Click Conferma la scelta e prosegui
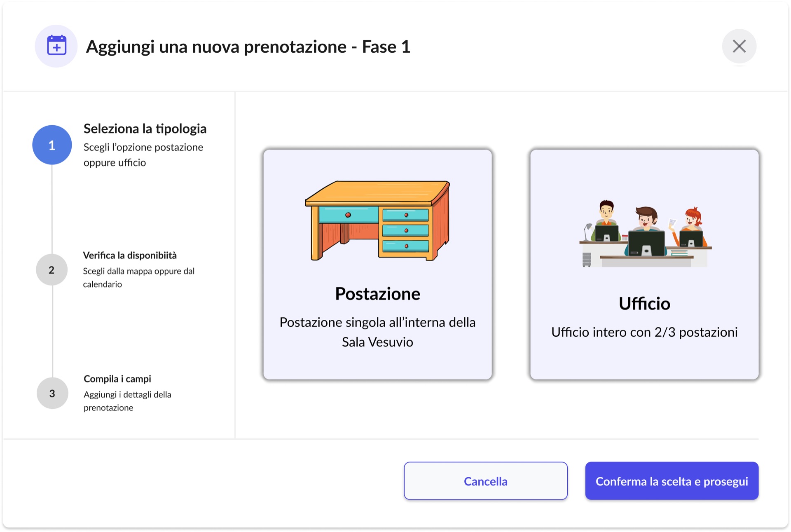This screenshot has width=791, height=532. click(672, 481)
